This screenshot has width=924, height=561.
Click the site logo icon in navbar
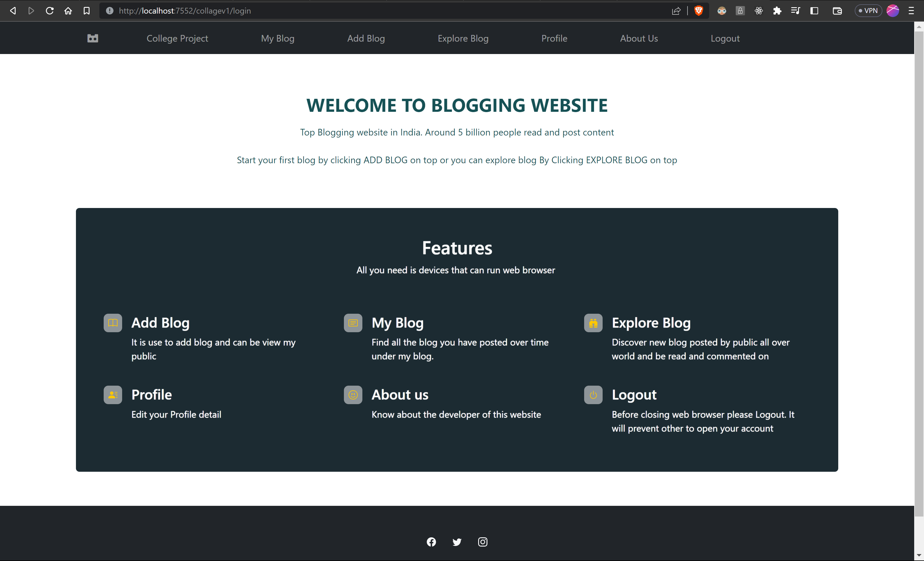tap(93, 38)
